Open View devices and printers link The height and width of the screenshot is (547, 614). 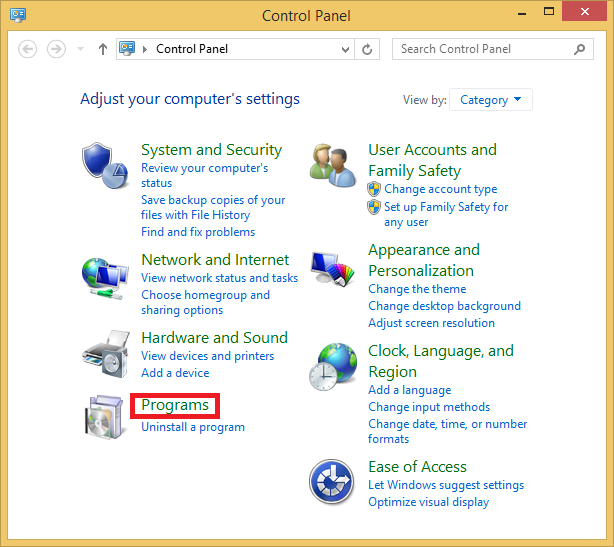click(x=208, y=356)
